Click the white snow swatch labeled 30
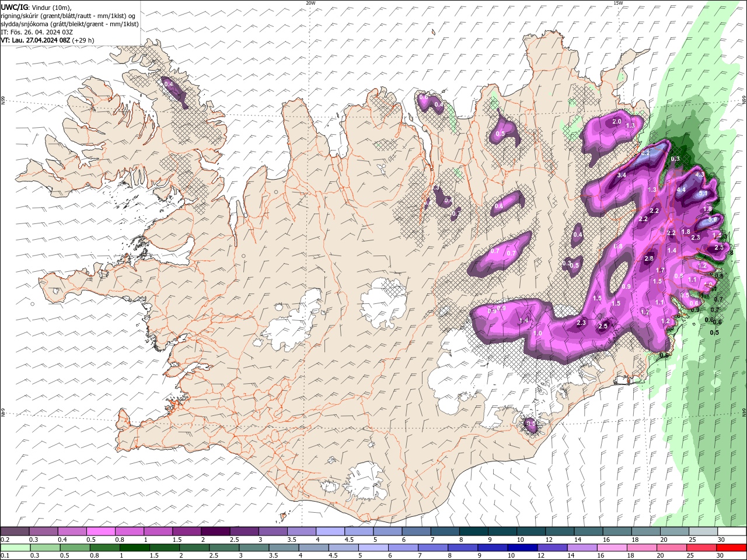 [731, 531]
